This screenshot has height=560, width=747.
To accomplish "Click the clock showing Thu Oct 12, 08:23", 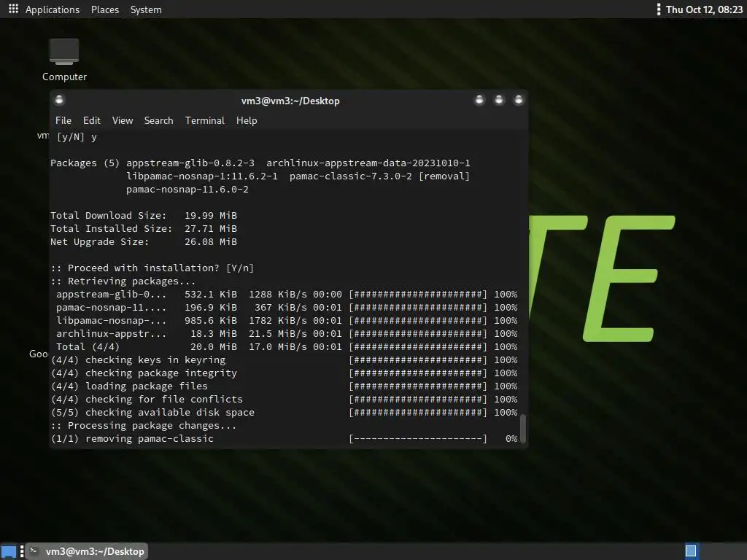I will pyautogui.click(x=704, y=9).
